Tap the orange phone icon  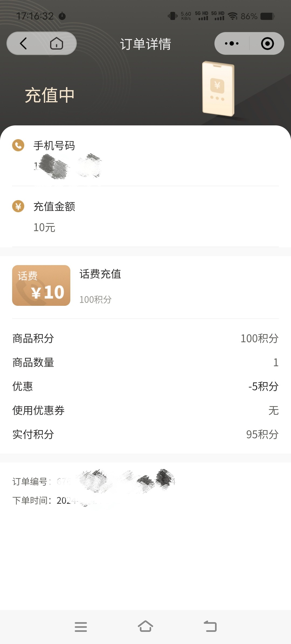pyautogui.click(x=18, y=145)
